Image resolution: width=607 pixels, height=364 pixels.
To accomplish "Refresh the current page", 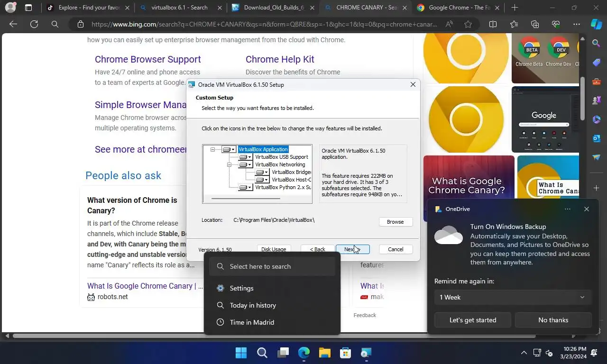I will (x=34, y=24).
